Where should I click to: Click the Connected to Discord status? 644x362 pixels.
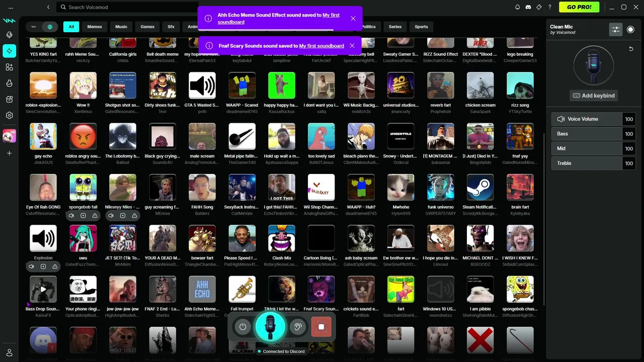click(281, 351)
